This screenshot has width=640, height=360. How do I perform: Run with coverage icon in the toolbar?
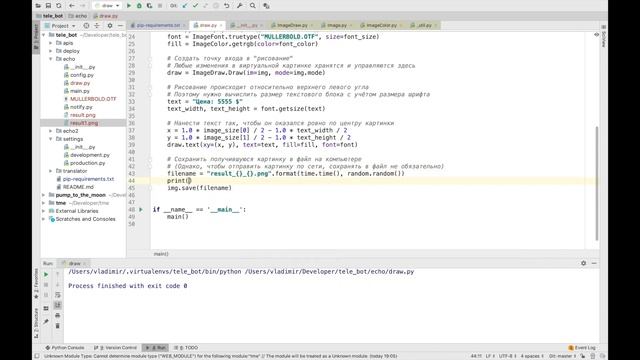click(x=149, y=6)
